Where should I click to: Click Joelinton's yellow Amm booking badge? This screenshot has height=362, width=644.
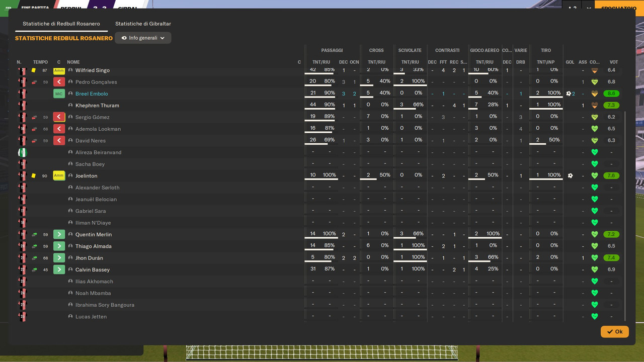(59, 176)
